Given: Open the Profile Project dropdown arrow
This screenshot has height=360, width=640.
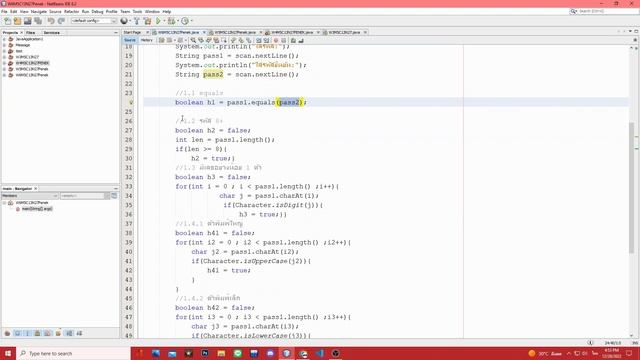Looking at the screenshot, I should point(191,21).
